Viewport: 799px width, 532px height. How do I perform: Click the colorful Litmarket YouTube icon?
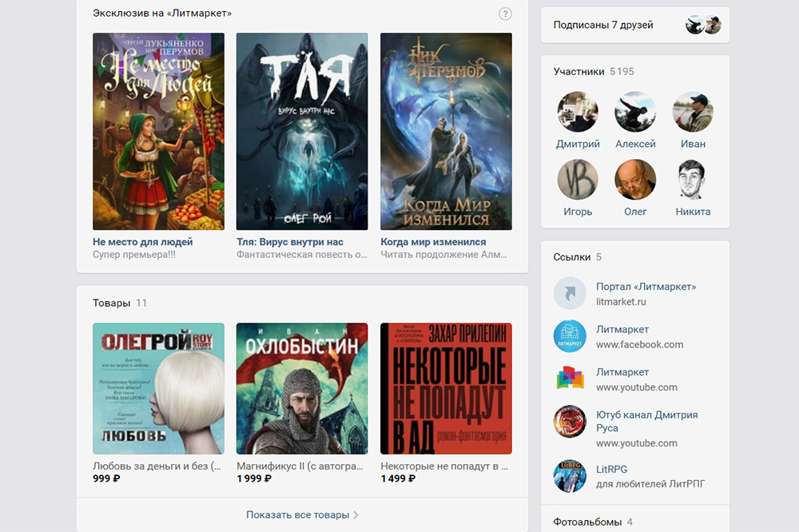point(570,379)
